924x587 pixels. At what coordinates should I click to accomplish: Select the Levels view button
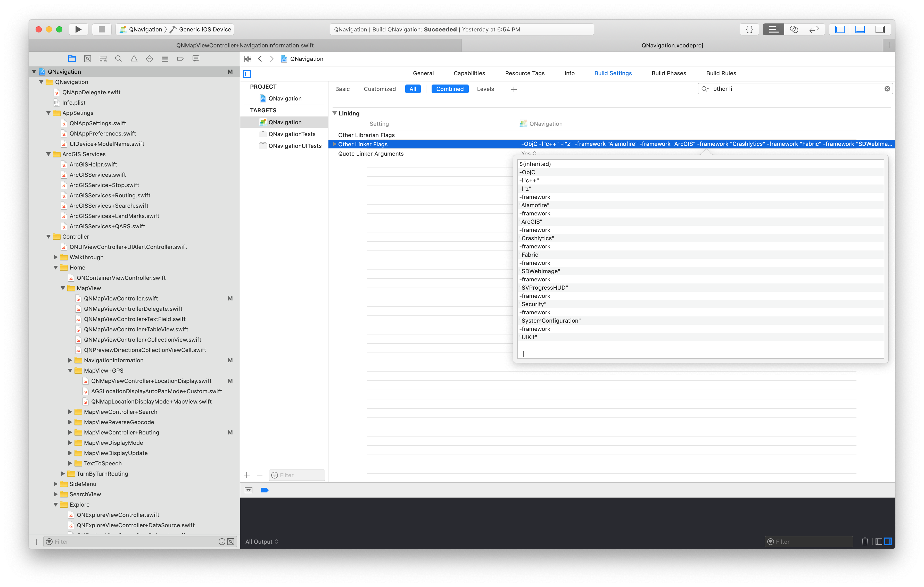pos(485,89)
